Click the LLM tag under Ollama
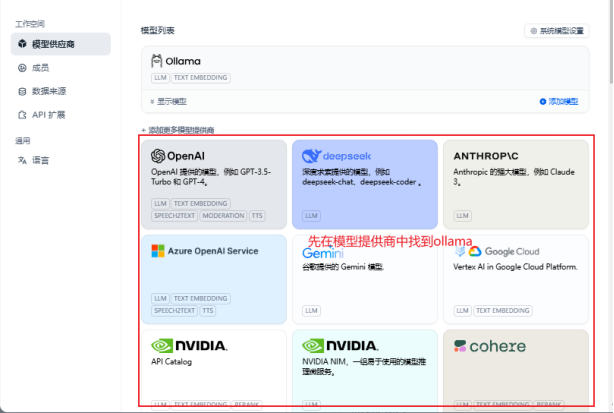 pyautogui.click(x=160, y=78)
